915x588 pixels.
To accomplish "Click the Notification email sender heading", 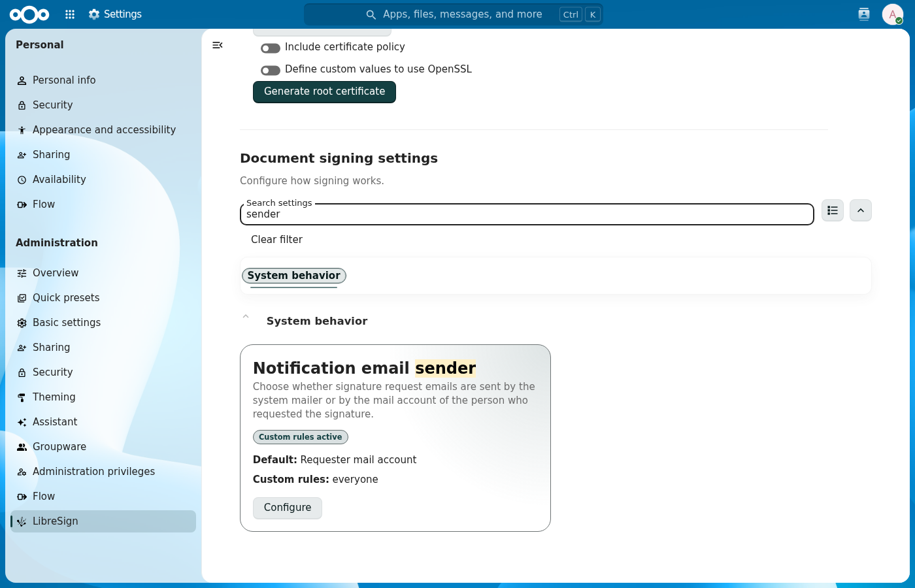I will 364,368.
